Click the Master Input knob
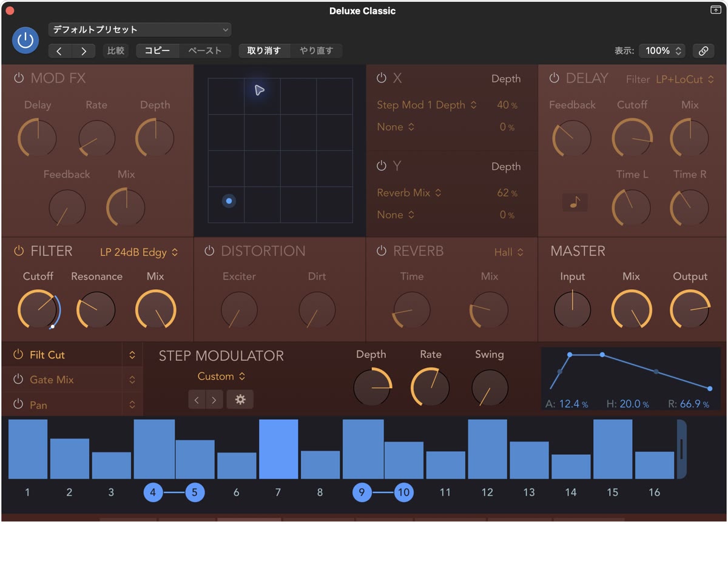Viewport: 728px width, 564px height. click(x=572, y=310)
